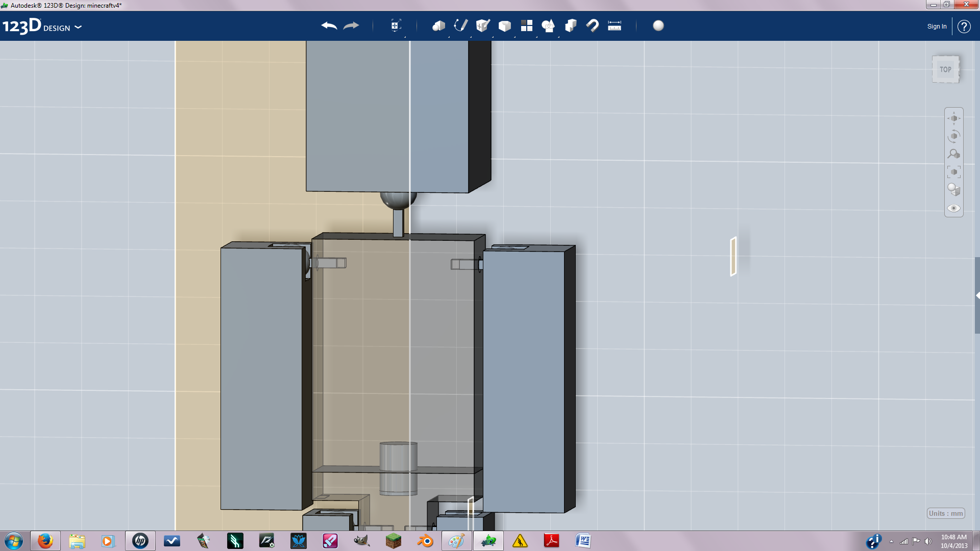Open GIMP from the taskbar
Screen dimensions: 980x551
362,541
